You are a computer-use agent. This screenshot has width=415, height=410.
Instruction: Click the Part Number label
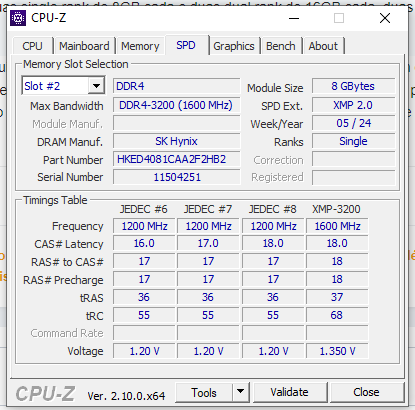click(x=73, y=160)
